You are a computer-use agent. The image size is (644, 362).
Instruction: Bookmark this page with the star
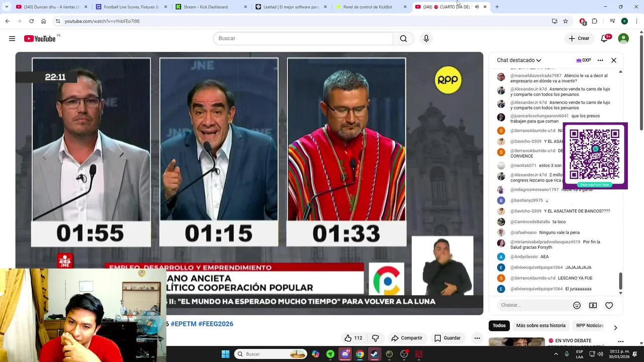click(566, 21)
